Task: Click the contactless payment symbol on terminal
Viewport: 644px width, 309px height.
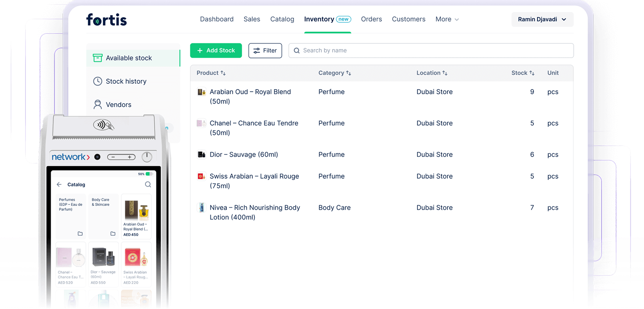Action: point(104,125)
